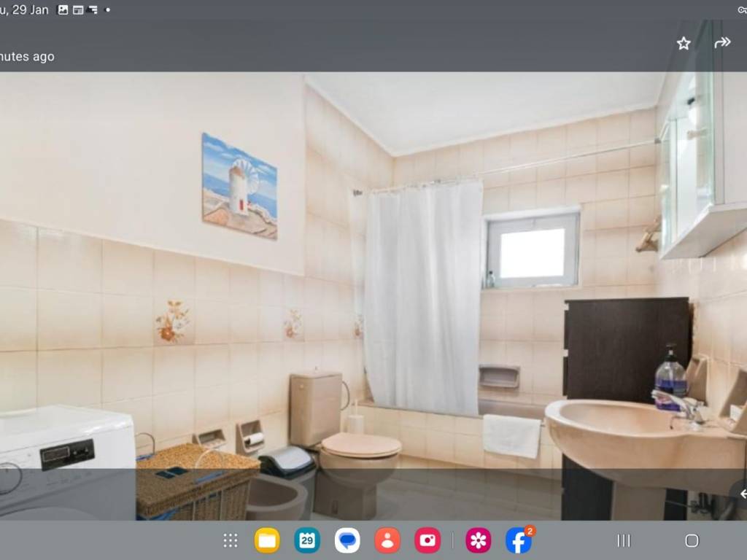Launch the yellow My Files app
Viewport: 747px width, 560px height.
(x=267, y=540)
